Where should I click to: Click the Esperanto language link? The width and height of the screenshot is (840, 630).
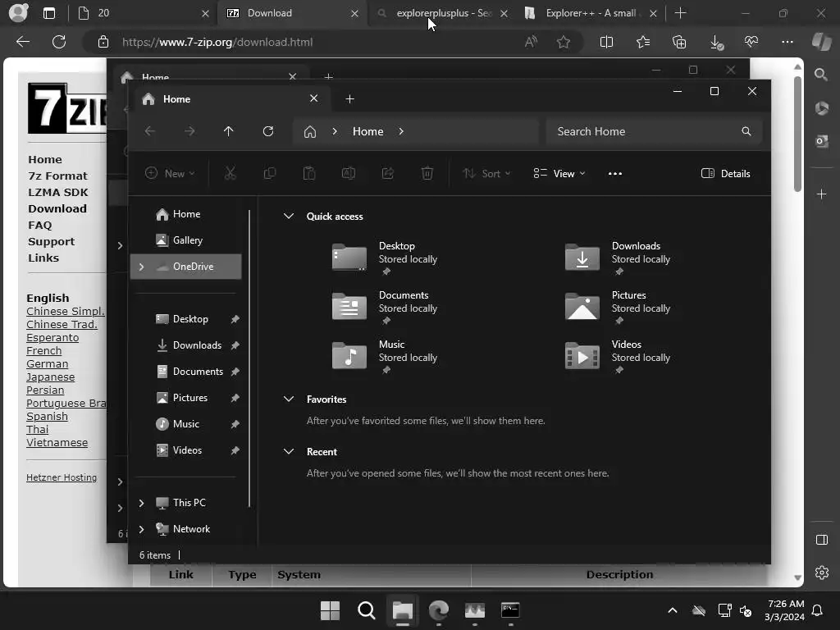[x=52, y=338]
